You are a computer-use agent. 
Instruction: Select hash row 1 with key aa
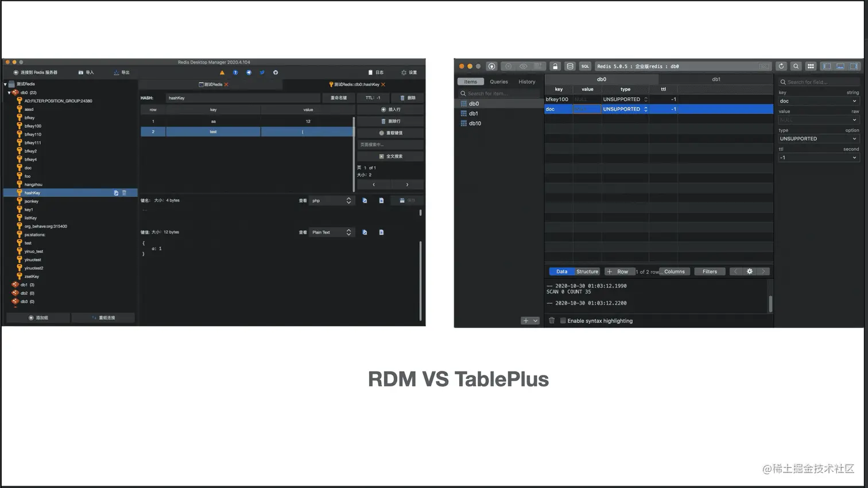[247, 121]
